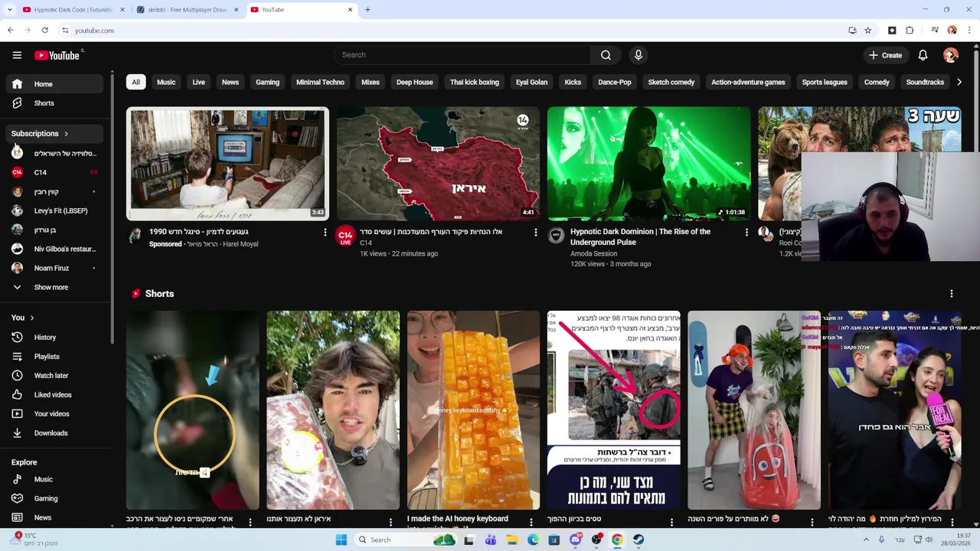The height and width of the screenshot is (551, 980).
Task: Select the Music filter chip
Action: tap(166, 82)
